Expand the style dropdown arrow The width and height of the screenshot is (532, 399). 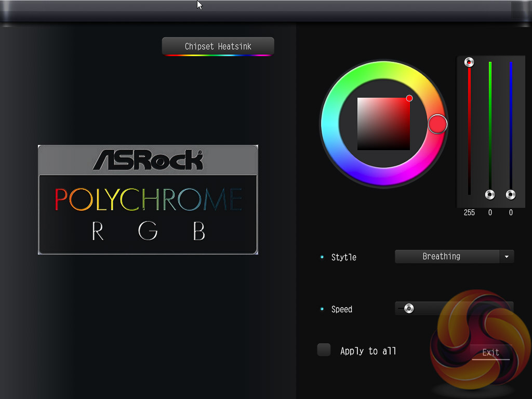pyautogui.click(x=507, y=257)
